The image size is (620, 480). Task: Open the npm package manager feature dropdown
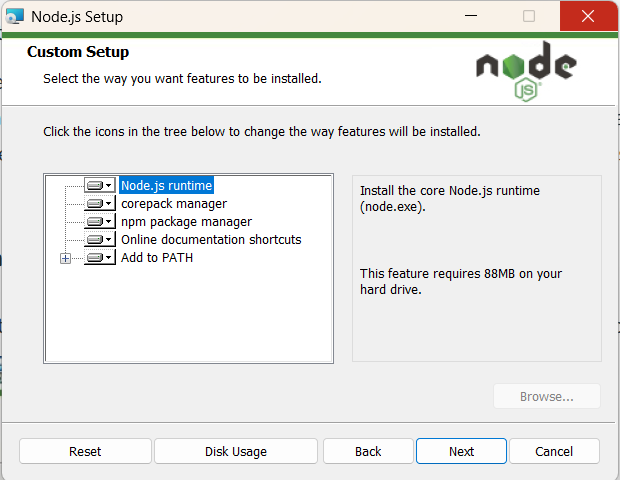[x=100, y=221]
